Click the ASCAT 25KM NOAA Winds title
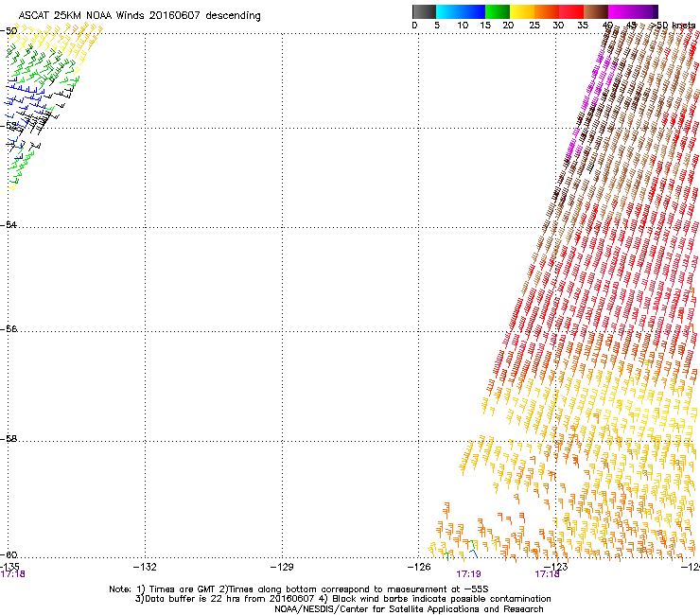The height and width of the screenshot is (615, 700). pos(139,16)
